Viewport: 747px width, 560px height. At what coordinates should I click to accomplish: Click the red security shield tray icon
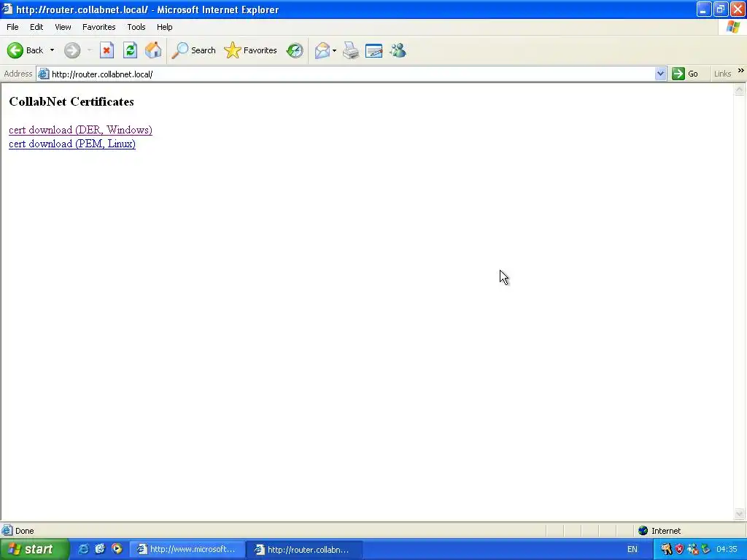679,550
